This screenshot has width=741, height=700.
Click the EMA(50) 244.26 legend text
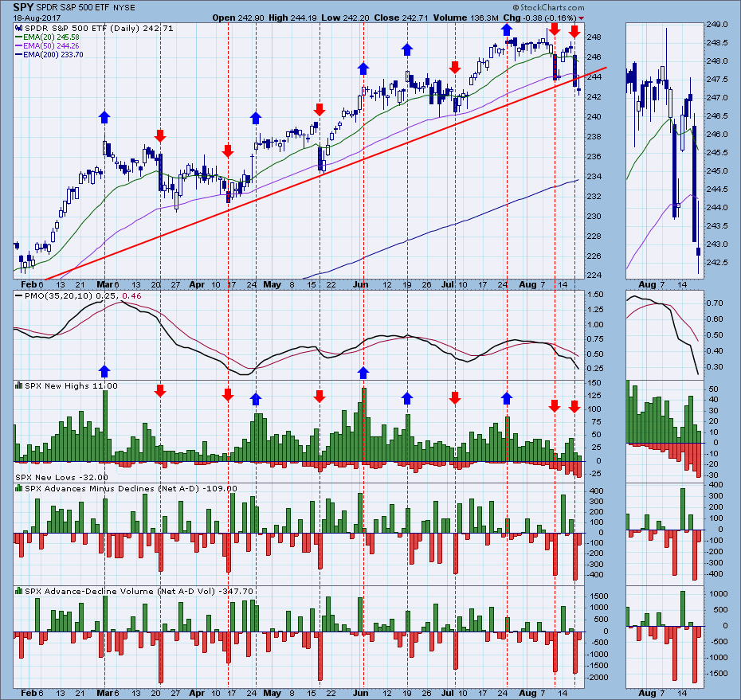[x=51, y=46]
